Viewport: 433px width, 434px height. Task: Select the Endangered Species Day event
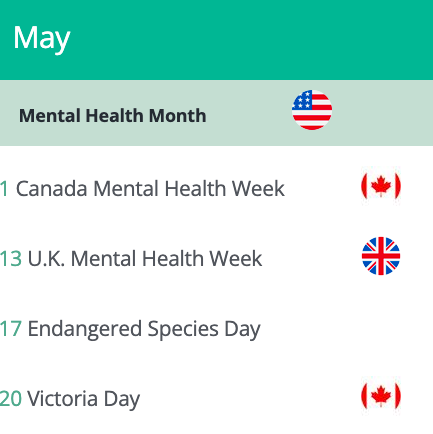(x=144, y=329)
